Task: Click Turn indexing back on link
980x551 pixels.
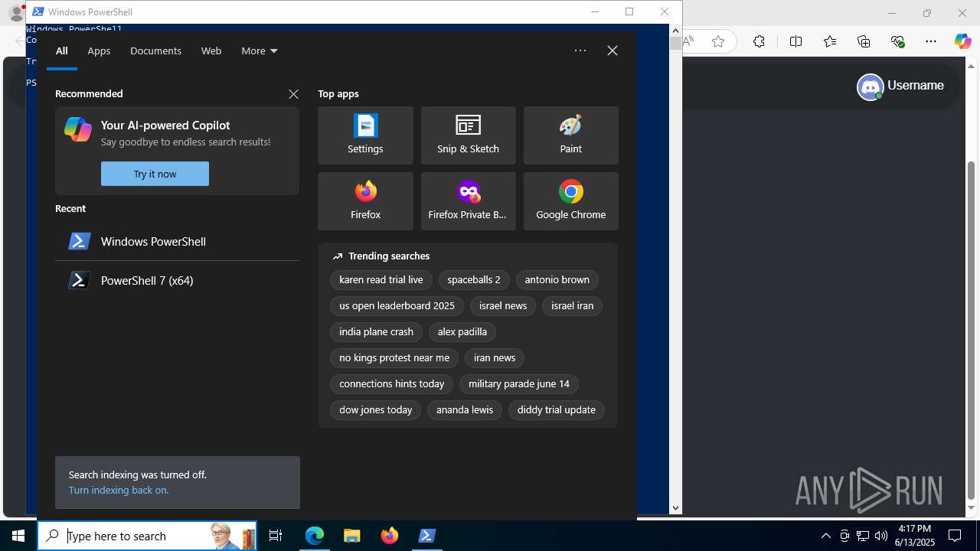Action: click(x=119, y=490)
